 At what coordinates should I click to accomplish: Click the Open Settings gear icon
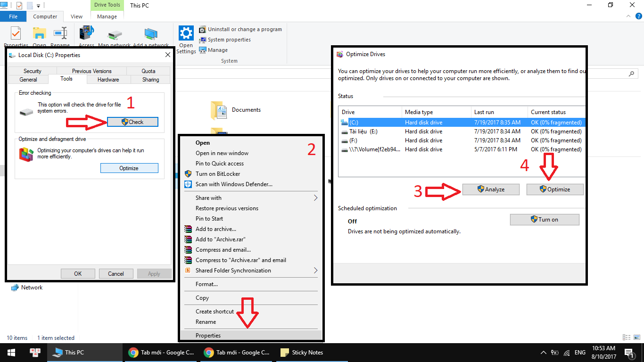pos(186,34)
